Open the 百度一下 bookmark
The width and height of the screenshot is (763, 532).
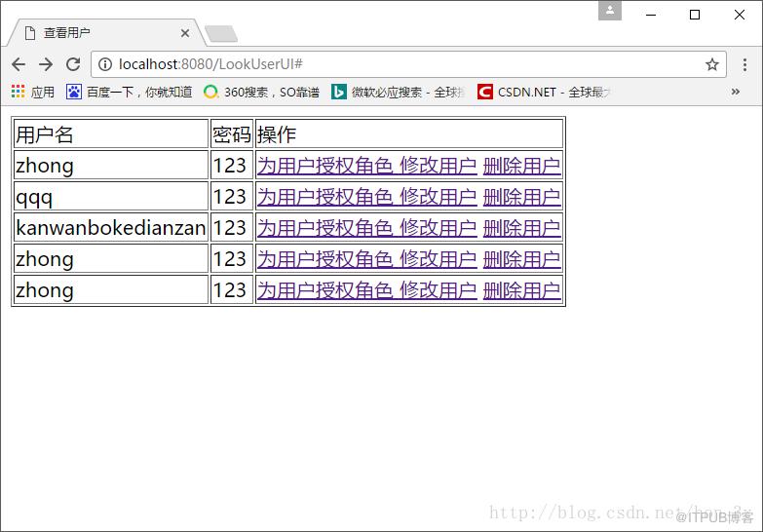pyautogui.click(x=130, y=92)
